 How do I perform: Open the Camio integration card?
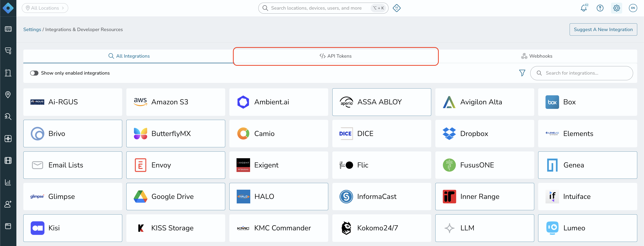tap(279, 134)
